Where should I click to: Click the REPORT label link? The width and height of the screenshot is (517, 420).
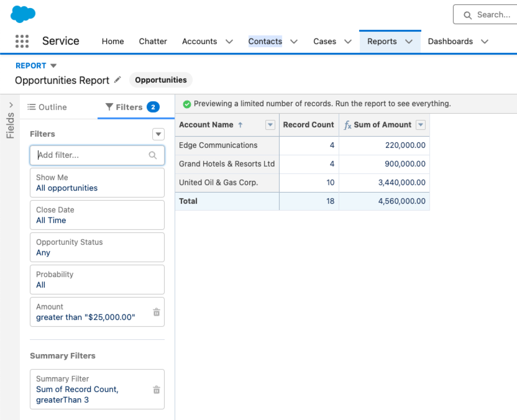(31, 65)
